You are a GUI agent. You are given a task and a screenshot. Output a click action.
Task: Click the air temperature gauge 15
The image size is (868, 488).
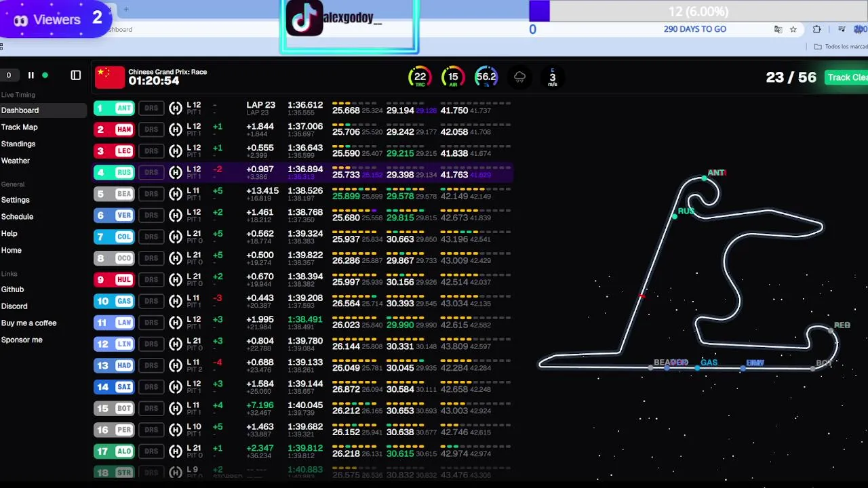(x=453, y=77)
